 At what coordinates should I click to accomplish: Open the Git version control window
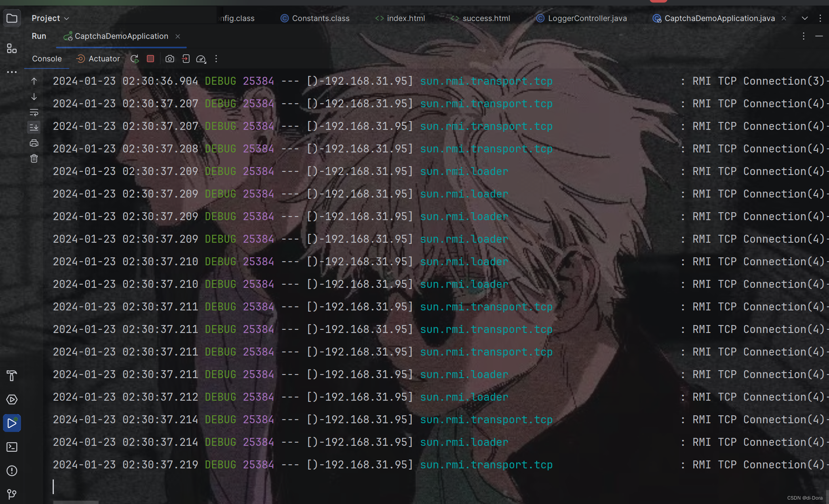pos(12,494)
